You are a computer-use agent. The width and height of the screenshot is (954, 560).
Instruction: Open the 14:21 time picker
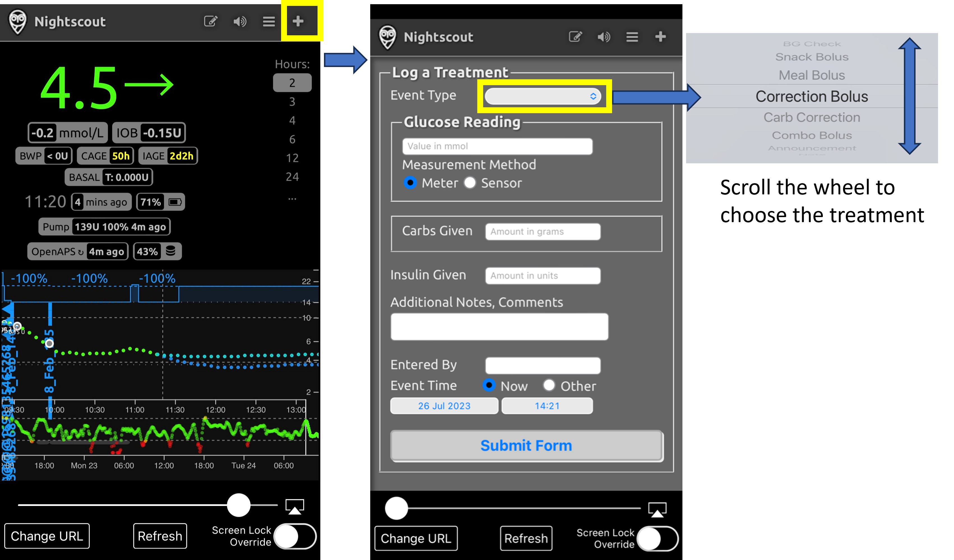point(547,406)
